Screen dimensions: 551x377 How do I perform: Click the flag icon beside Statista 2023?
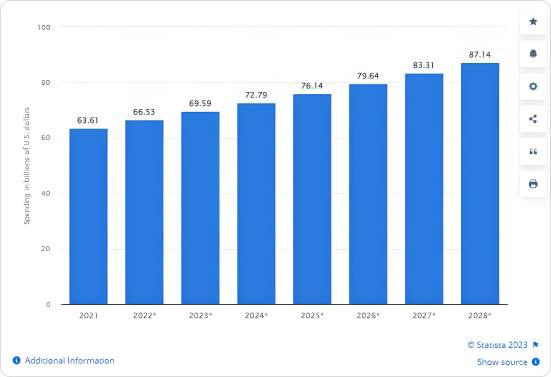(536, 345)
